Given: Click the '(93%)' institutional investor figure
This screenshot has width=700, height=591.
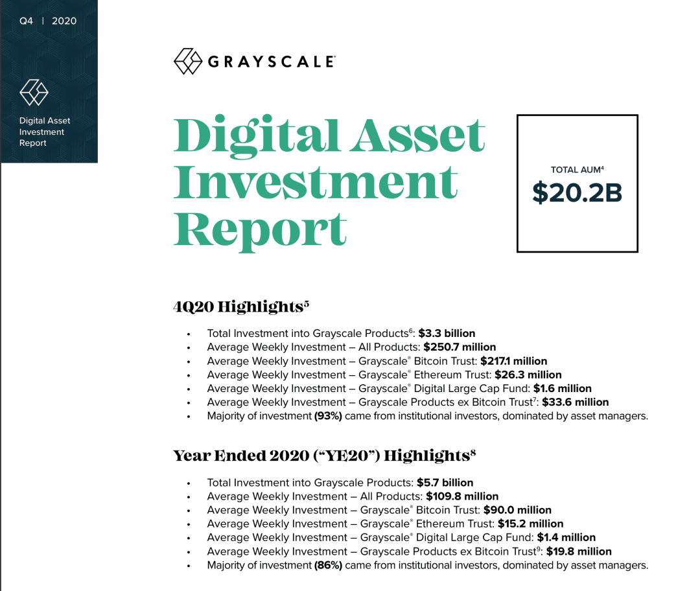Looking at the screenshot, I should pos(328,417).
